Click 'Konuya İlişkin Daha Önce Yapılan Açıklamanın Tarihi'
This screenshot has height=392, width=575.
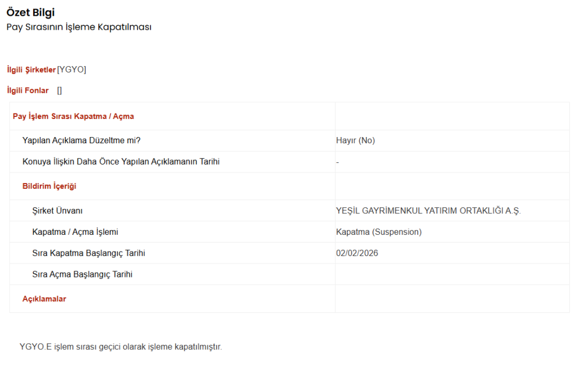pyautogui.click(x=121, y=162)
